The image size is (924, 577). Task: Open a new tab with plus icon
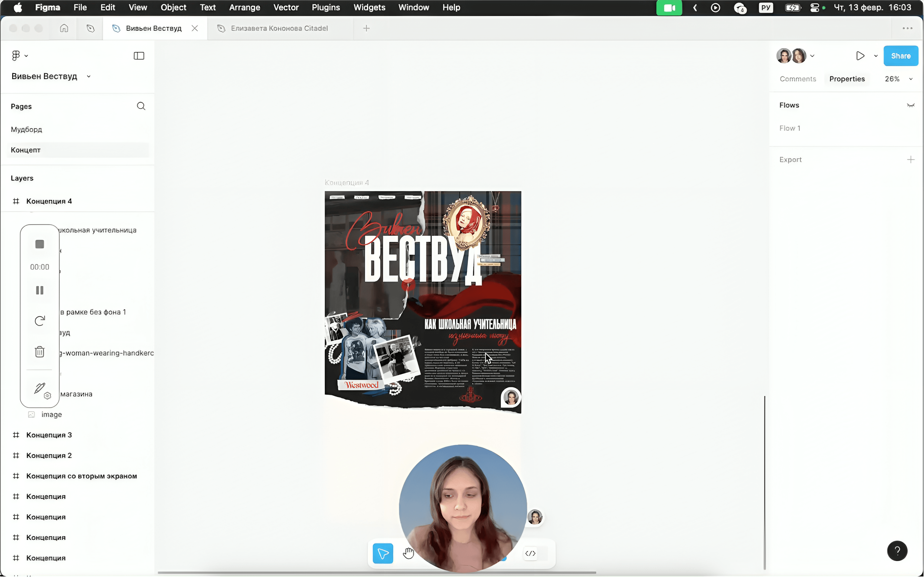point(366,28)
